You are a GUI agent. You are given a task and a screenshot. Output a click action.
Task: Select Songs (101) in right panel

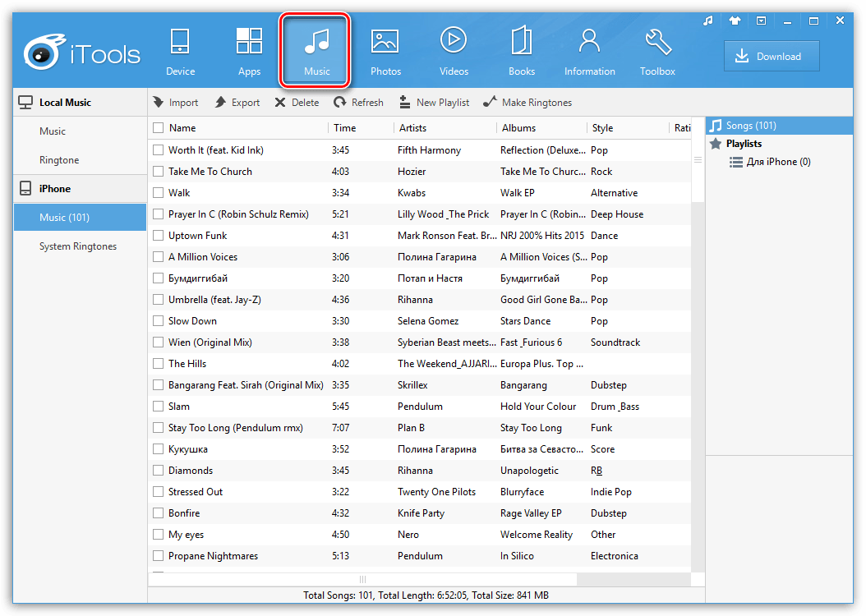750,126
